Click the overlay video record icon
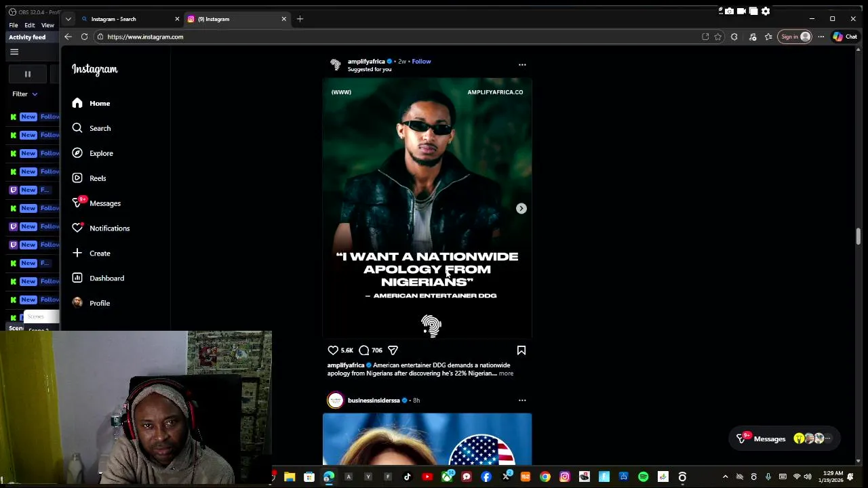This screenshot has width=868, height=488. pyautogui.click(x=741, y=11)
